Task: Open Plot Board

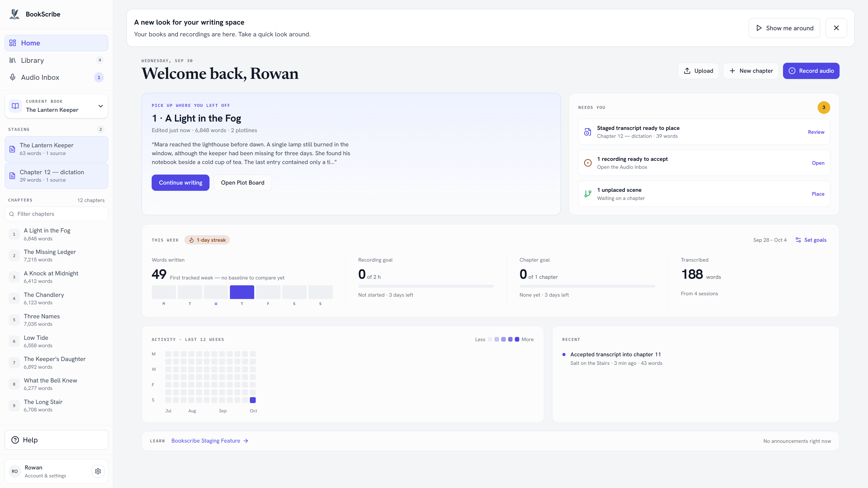Action: [243, 183]
